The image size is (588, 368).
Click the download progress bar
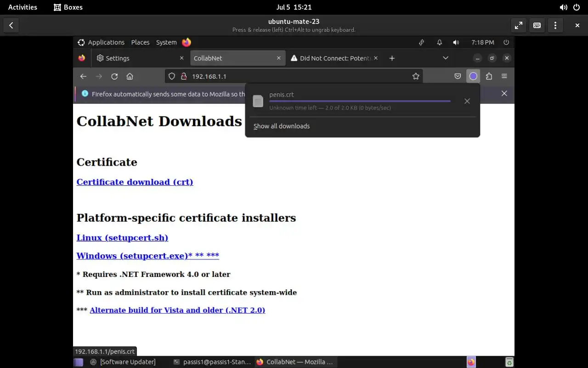(360, 101)
